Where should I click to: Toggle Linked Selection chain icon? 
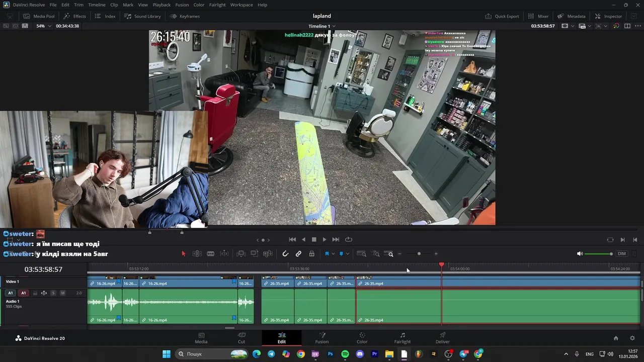pos(298,254)
